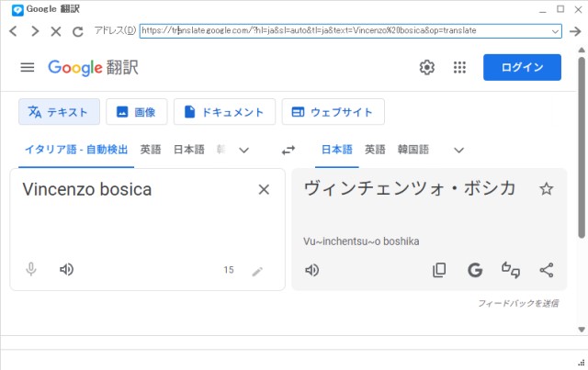Viewport: 588px width, 370px height.
Task: Copy the translation to clipboard
Action: click(439, 270)
